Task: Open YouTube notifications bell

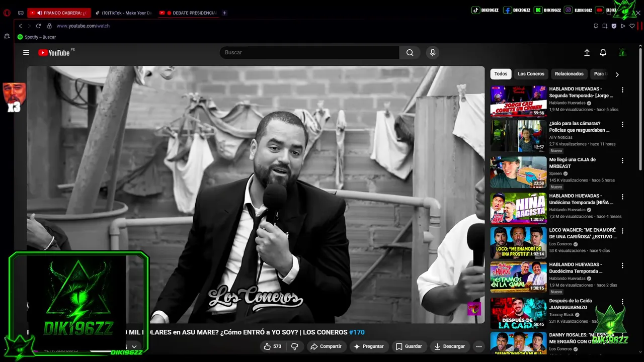Action: coord(603,52)
